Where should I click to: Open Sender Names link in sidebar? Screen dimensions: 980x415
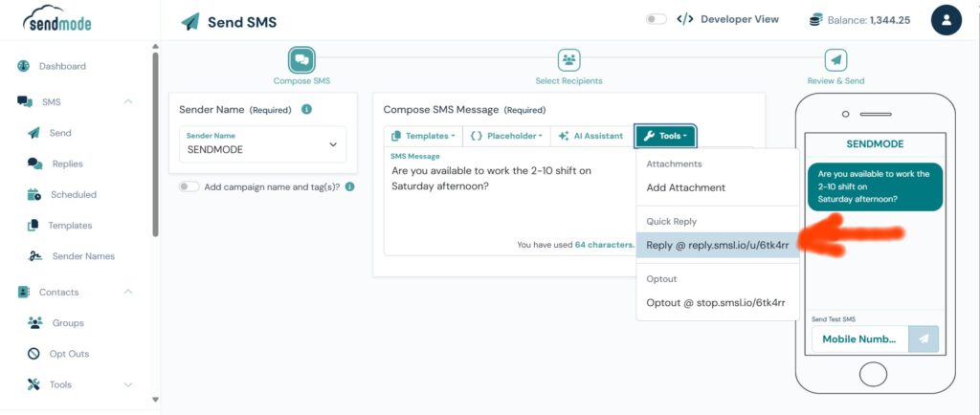coord(84,256)
